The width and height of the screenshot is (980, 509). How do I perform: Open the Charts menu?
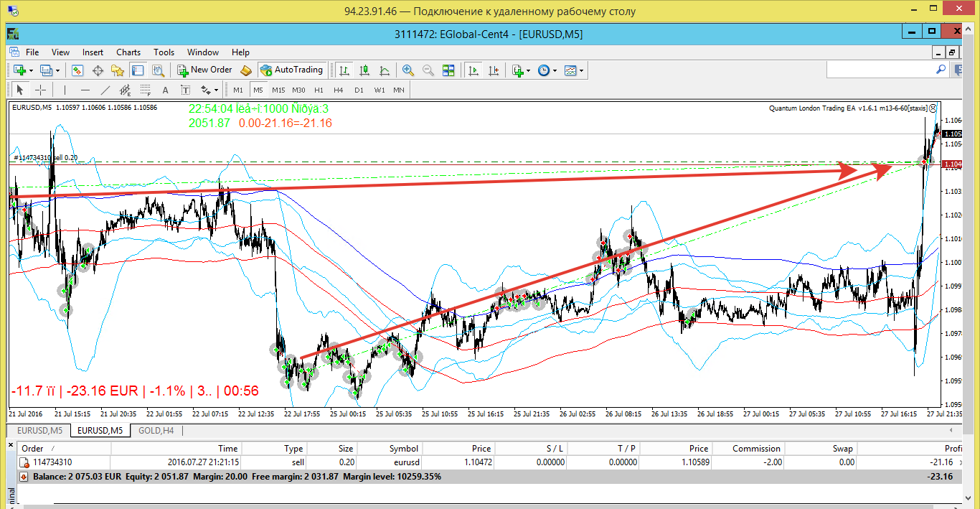pyautogui.click(x=128, y=52)
